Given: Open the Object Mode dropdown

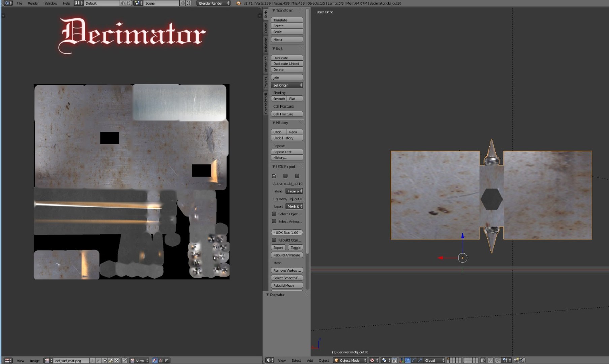Looking at the screenshot, I should (350, 360).
